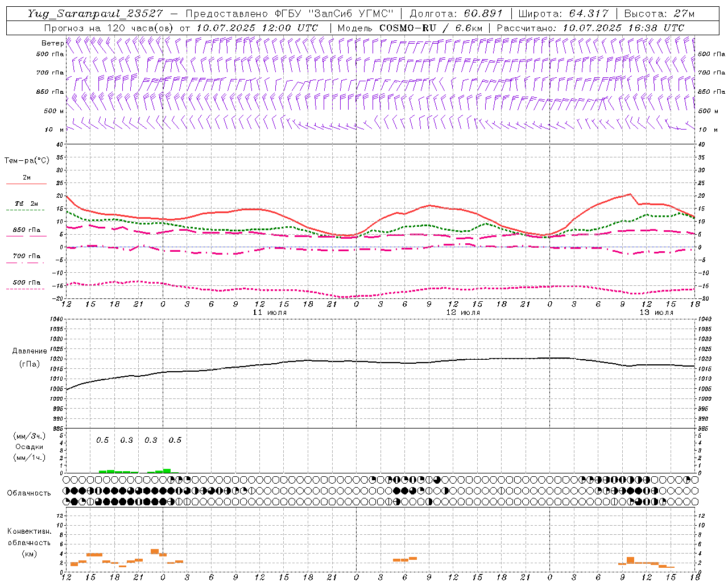
Task: Select the (мм/1ч.) precipitation unit label
Action: 30,458
